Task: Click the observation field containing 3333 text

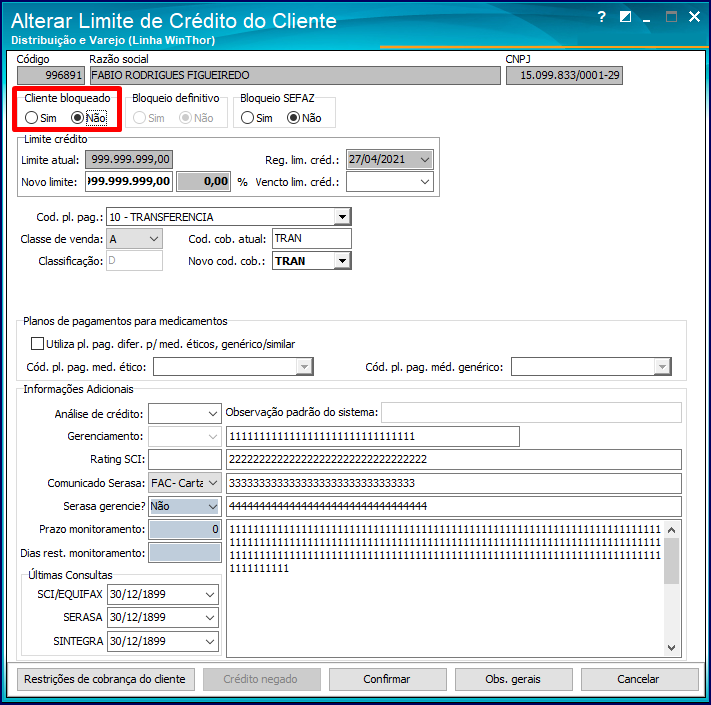Action: 453,483
